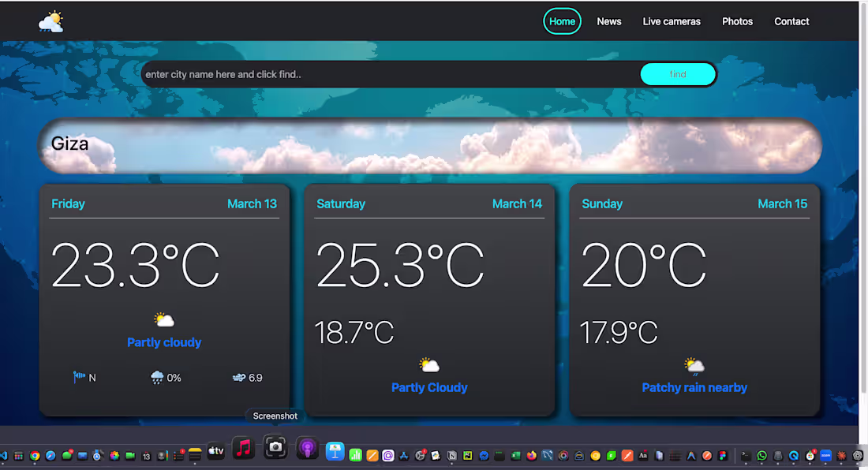This screenshot has height=470, width=868.
Task: Open Music from the dock
Action: [x=243, y=448]
